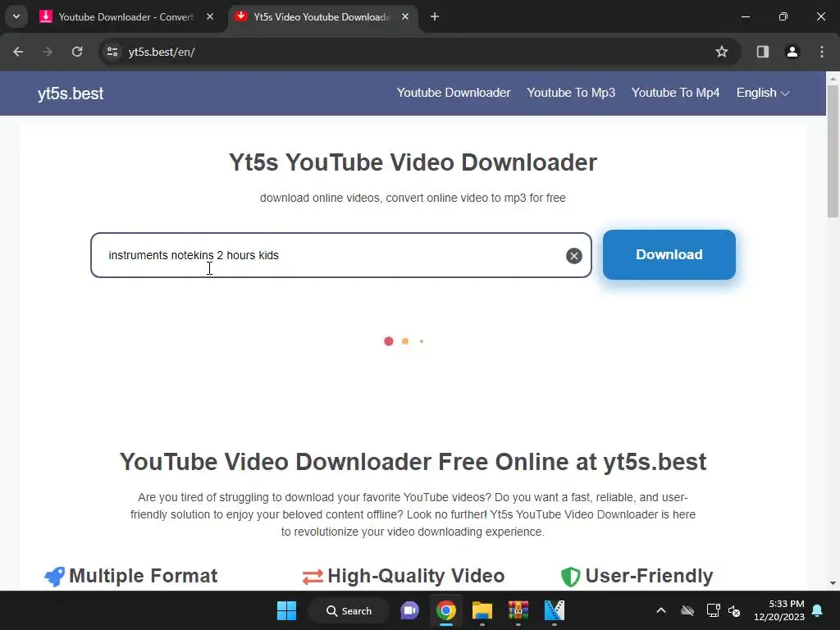Open the Youtube To Mp3 nav link
Viewport: 840px width, 630px height.
[571, 93]
